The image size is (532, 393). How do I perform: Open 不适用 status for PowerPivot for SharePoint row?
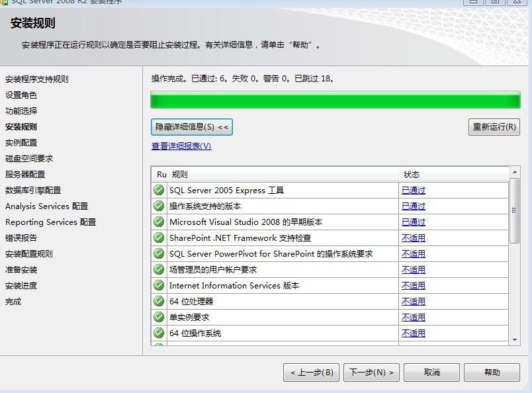pos(414,254)
